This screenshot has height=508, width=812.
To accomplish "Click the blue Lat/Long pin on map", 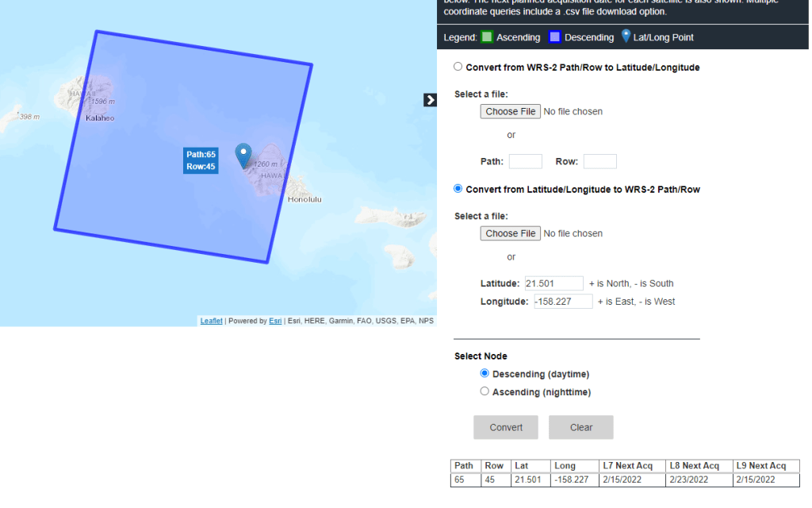I will click(x=243, y=154).
